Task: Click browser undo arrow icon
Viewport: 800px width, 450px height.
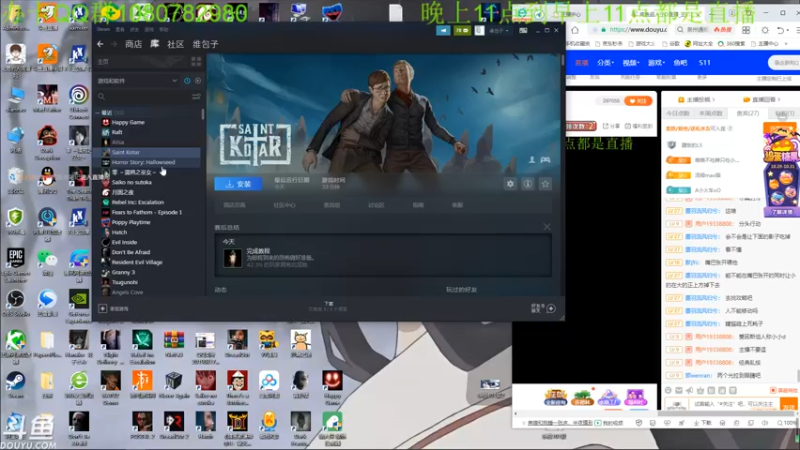Action: click(779, 30)
